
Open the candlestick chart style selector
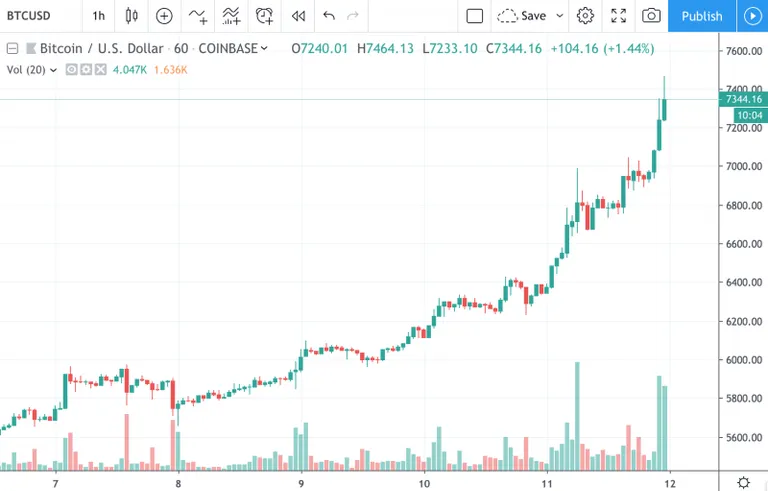[131, 16]
